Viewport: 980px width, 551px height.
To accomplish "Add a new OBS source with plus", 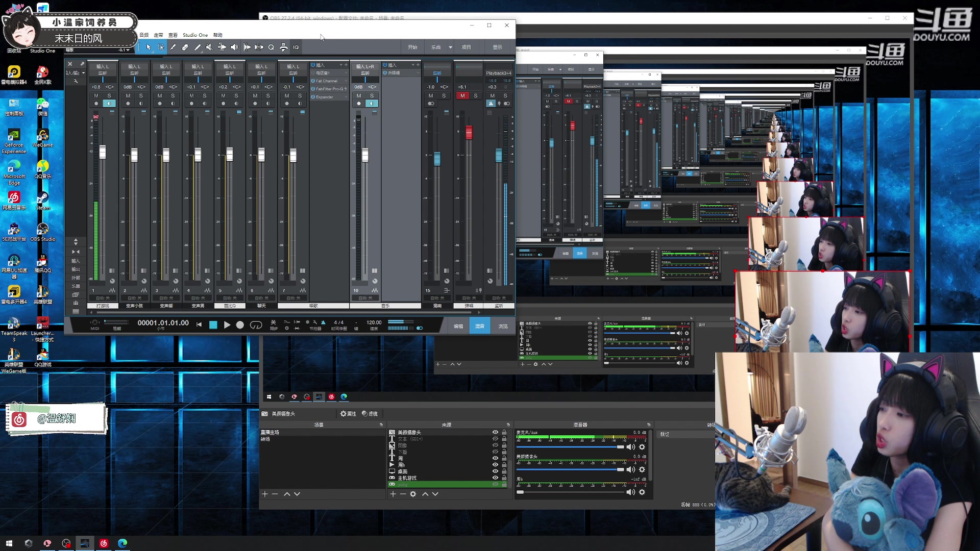I will 393,494.
